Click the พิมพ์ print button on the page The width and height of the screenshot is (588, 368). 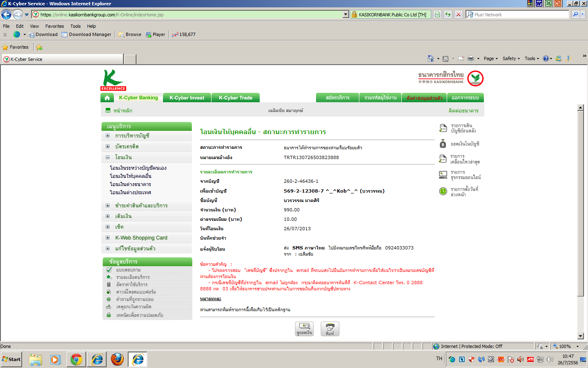click(x=330, y=329)
